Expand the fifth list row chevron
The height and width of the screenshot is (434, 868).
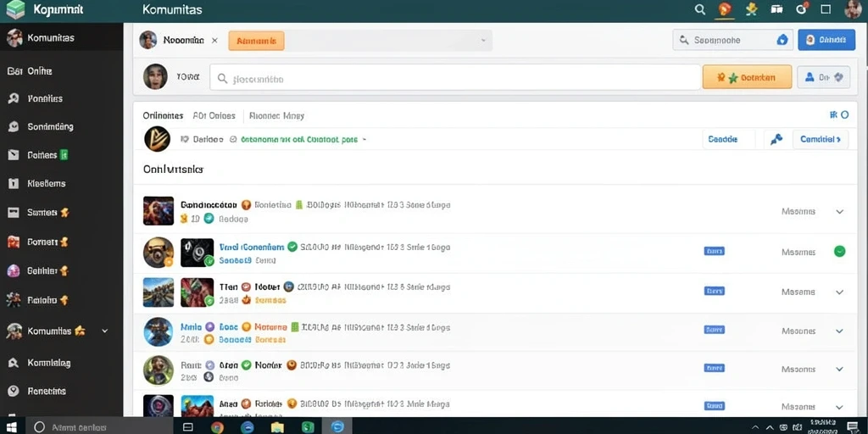840,369
